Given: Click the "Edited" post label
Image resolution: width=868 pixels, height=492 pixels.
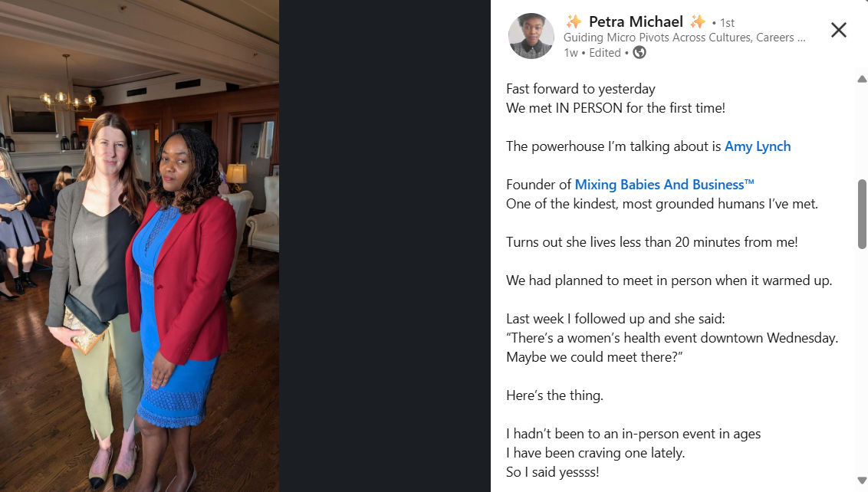Looking at the screenshot, I should point(605,53).
